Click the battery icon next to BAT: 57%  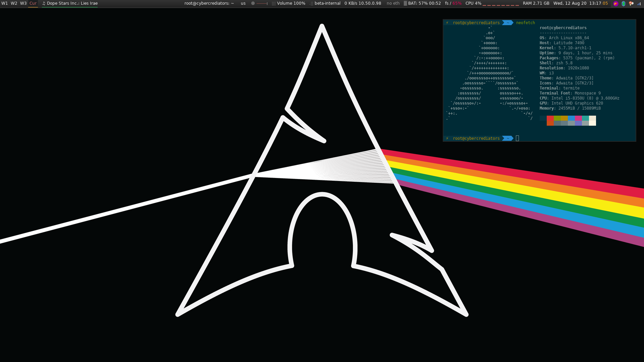coord(405,3)
